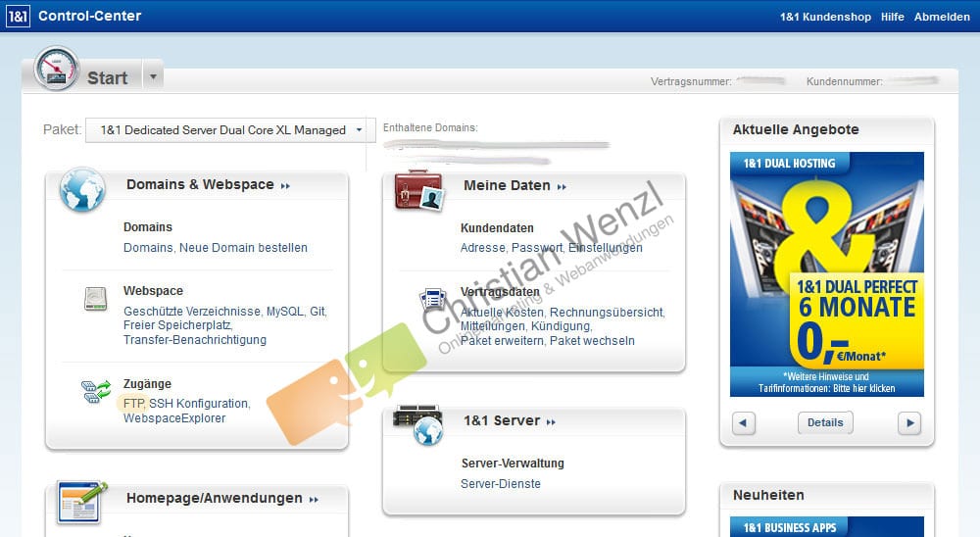This screenshot has width=980, height=537.
Task: Open the Mitteilungen link
Action: (493, 325)
